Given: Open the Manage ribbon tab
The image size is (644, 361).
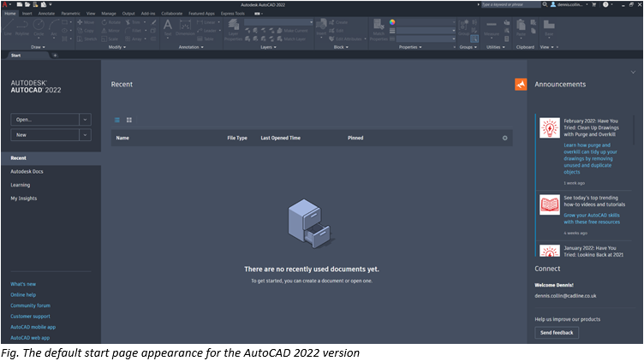Looking at the screenshot, I should pos(109,14).
